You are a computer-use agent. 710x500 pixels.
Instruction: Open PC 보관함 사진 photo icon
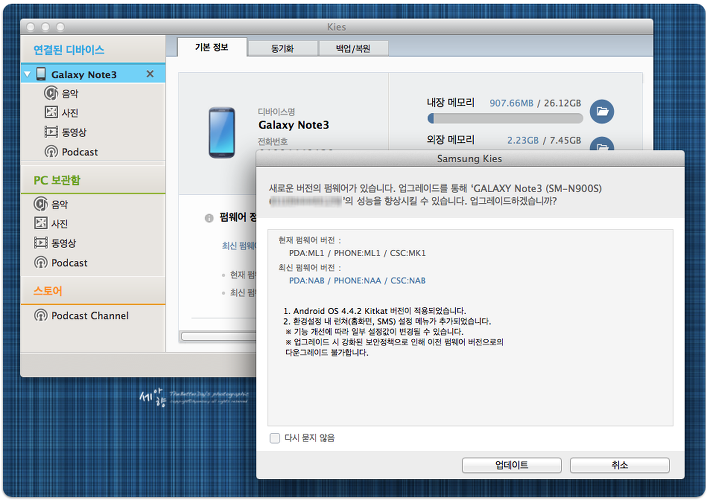click(x=41, y=223)
